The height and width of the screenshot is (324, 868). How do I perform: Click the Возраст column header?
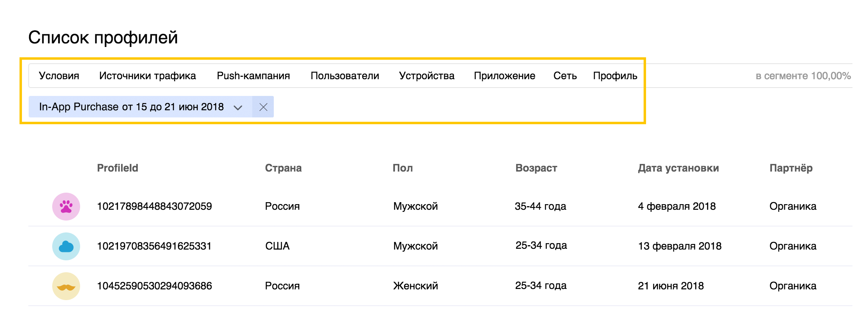[x=536, y=168]
